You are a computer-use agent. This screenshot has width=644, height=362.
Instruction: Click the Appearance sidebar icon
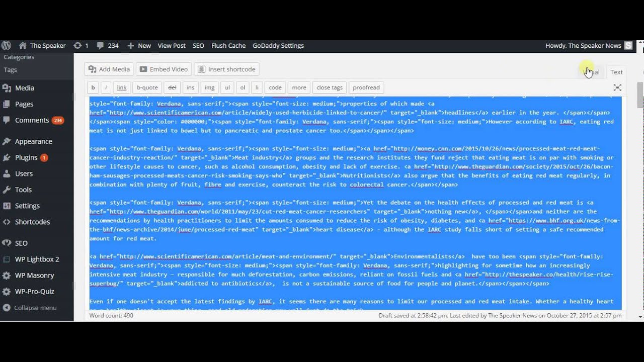(x=7, y=141)
